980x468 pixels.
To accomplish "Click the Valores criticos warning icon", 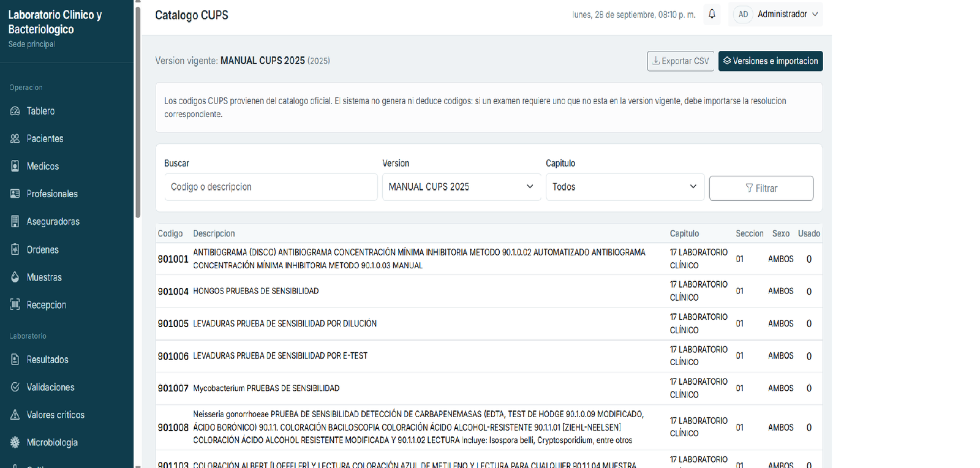I will [x=15, y=415].
